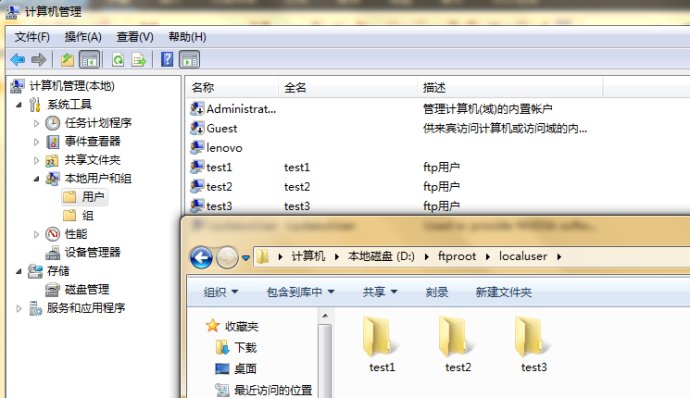Click the Explorer Back round button

click(201, 257)
